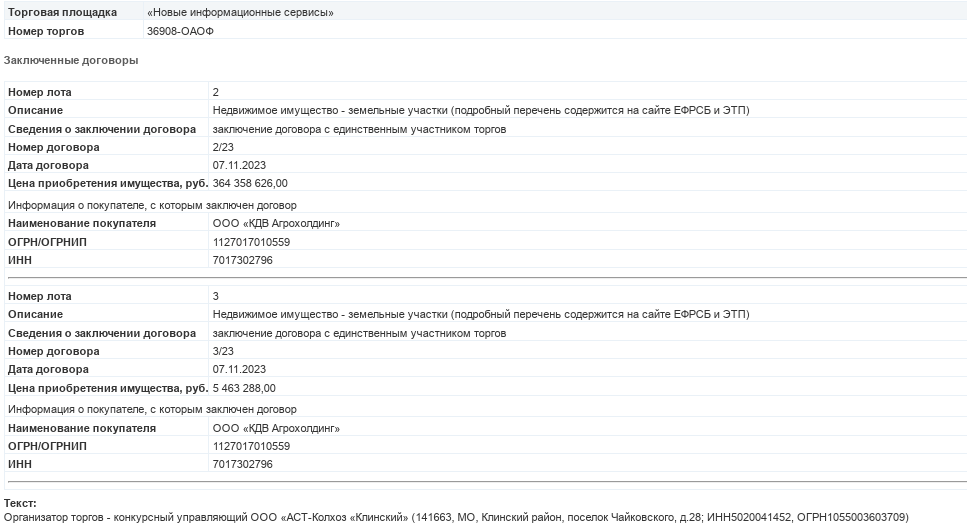Click lot 3 description of land plots
The width and height of the screenshot is (967, 525).
tap(481, 314)
